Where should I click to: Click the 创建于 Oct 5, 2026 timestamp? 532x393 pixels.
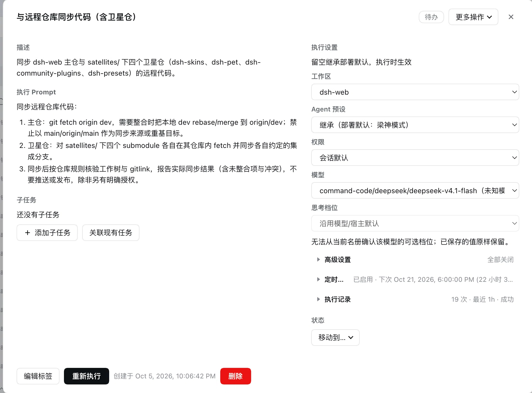click(165, 376)
